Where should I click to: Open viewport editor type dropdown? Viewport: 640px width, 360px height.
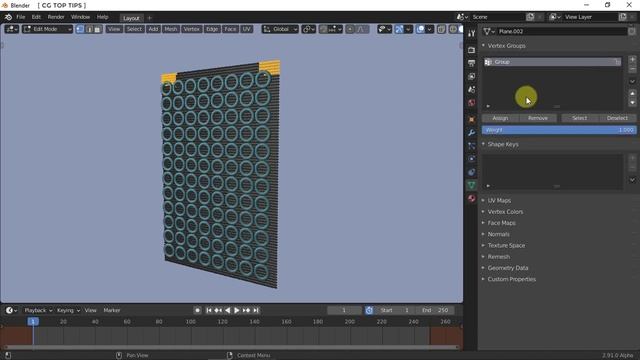click(x=11, y=29)
